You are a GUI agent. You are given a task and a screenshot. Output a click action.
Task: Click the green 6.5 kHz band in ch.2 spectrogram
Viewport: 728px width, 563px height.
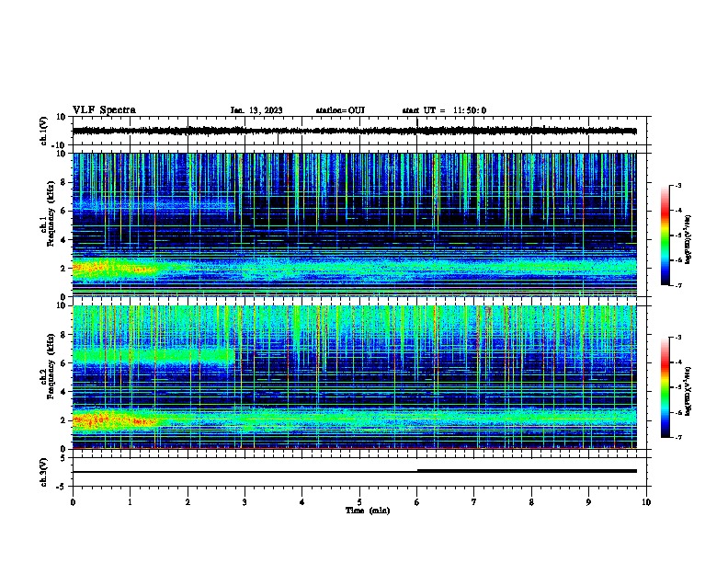coord(154,356)
